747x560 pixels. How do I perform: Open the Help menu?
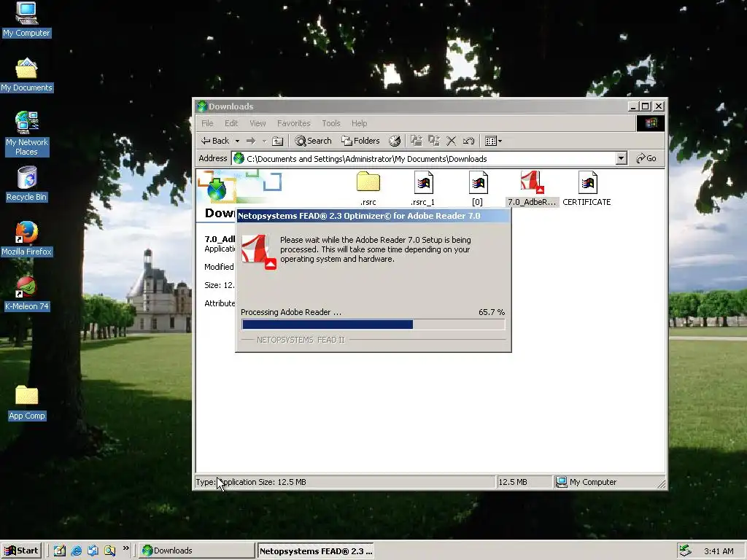click(359, 123)
